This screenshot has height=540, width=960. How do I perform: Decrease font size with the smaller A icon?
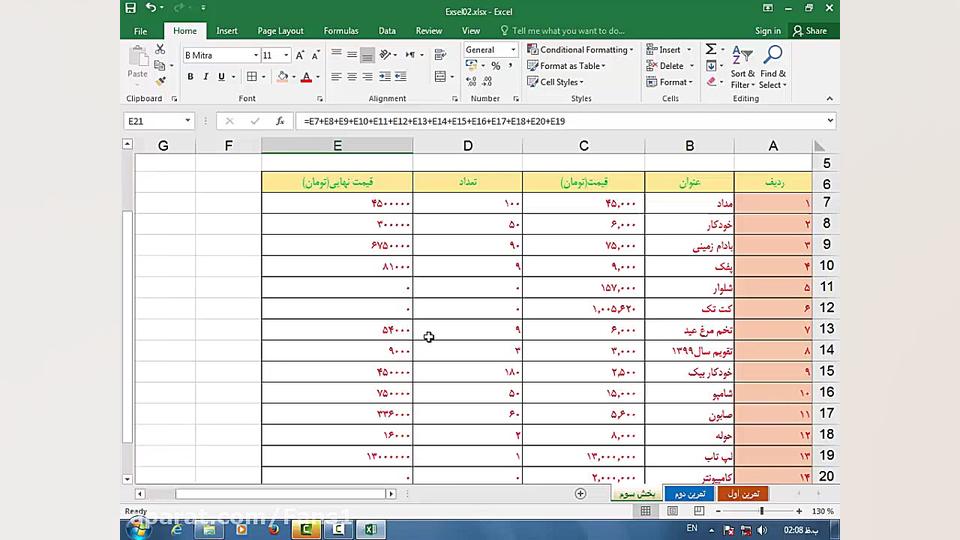pyautogui.click(x=315, y=55)
